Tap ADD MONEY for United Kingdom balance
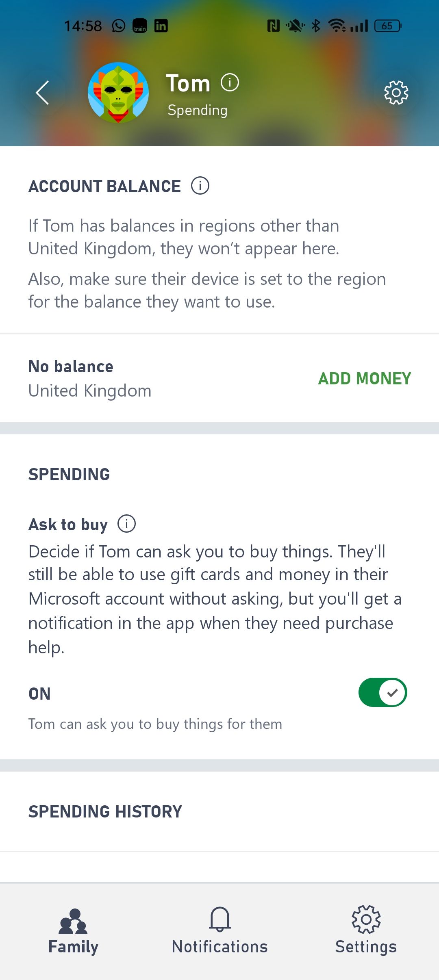This screenshot has height=980, width=439. point(364,379)
